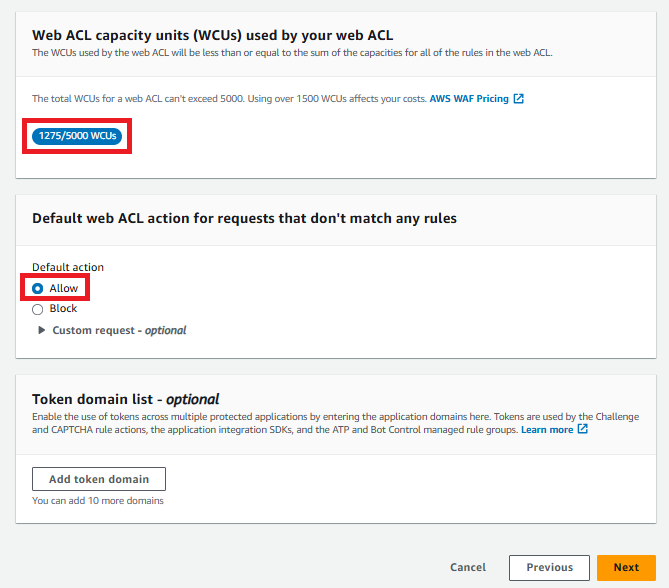Click external link icon beside Learn more

(582, 429)
